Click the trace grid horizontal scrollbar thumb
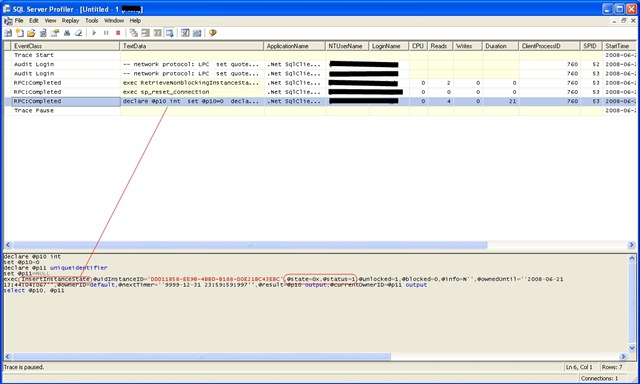This screenshot has height=384, width=640. 250,245
